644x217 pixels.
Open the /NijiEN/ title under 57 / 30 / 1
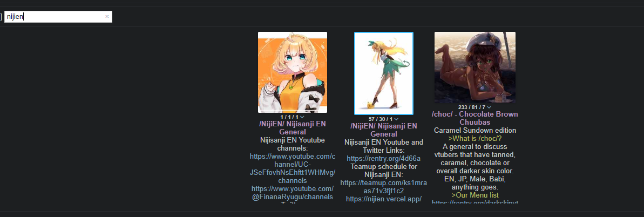click(x=384, y=130)
